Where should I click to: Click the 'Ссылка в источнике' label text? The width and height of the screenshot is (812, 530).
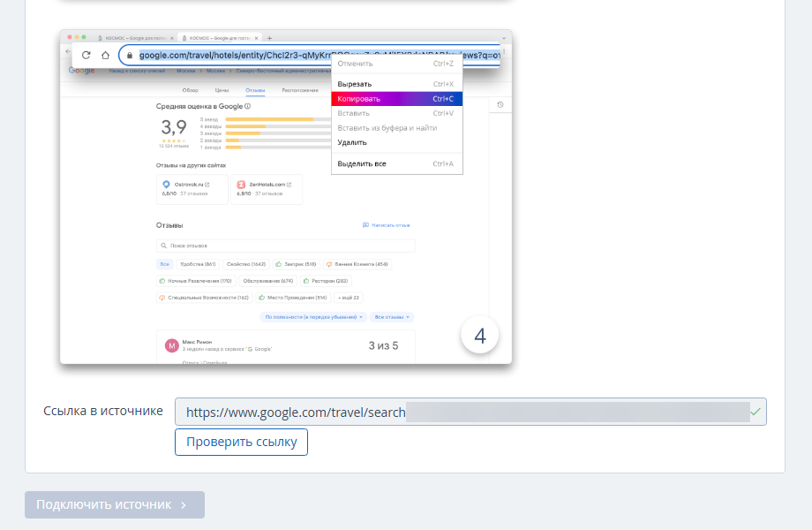103,411
